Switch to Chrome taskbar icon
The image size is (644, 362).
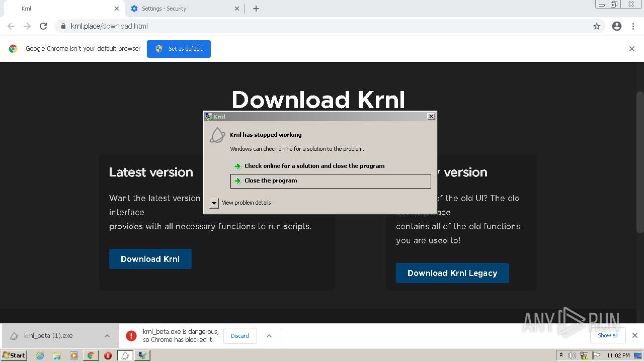click(91, 355)
